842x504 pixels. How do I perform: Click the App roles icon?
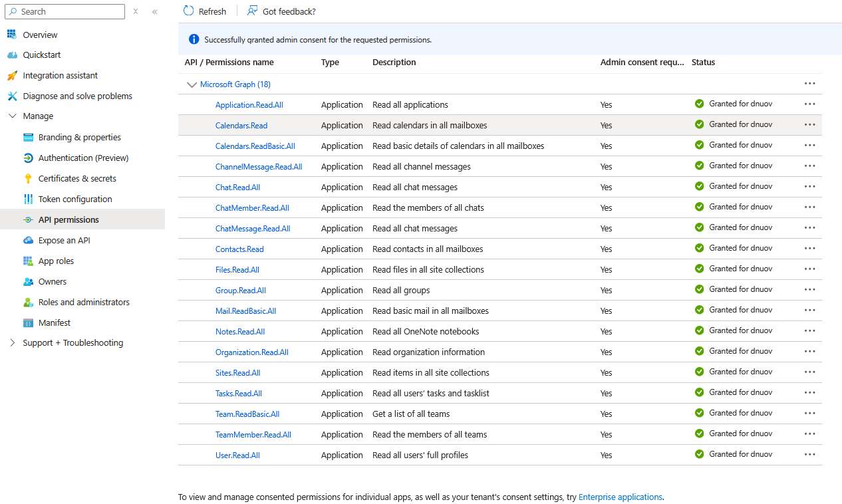28,261
